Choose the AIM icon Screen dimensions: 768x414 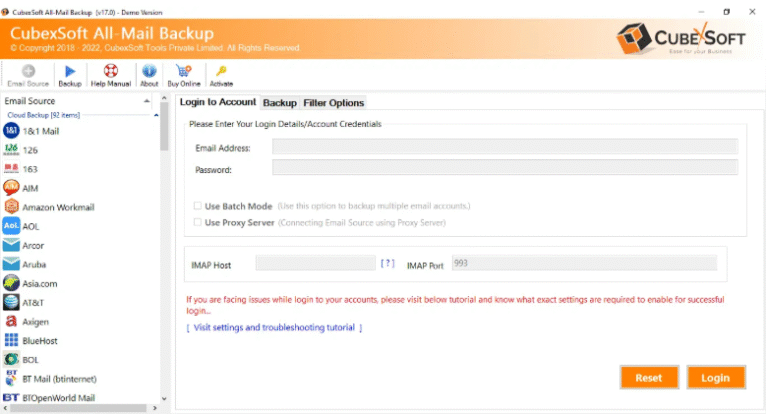click(11, 188)
